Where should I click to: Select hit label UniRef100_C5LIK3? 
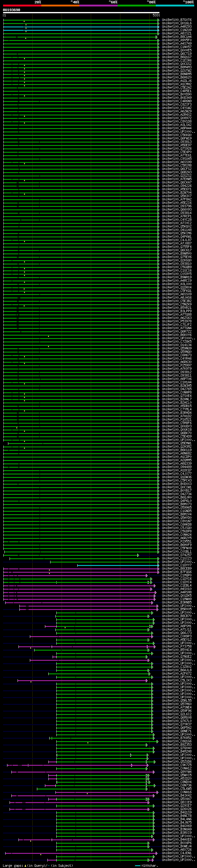click(177, 680)
